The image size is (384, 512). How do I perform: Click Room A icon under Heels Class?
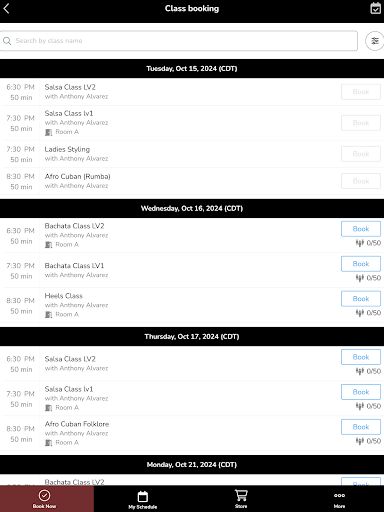click(49, 314)
